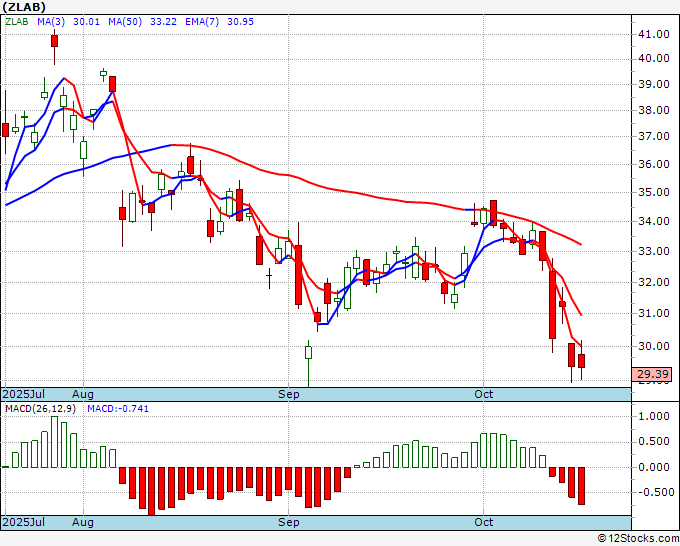Screen dimensions: 680x546
Task: Click the 30.00 price axis label
Action: pyautogui.click(x=656, y=346)
